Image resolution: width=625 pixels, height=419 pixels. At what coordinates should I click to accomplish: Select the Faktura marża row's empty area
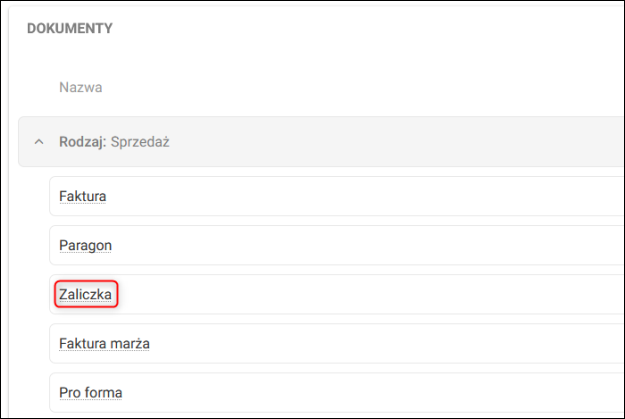pos(380,344)
